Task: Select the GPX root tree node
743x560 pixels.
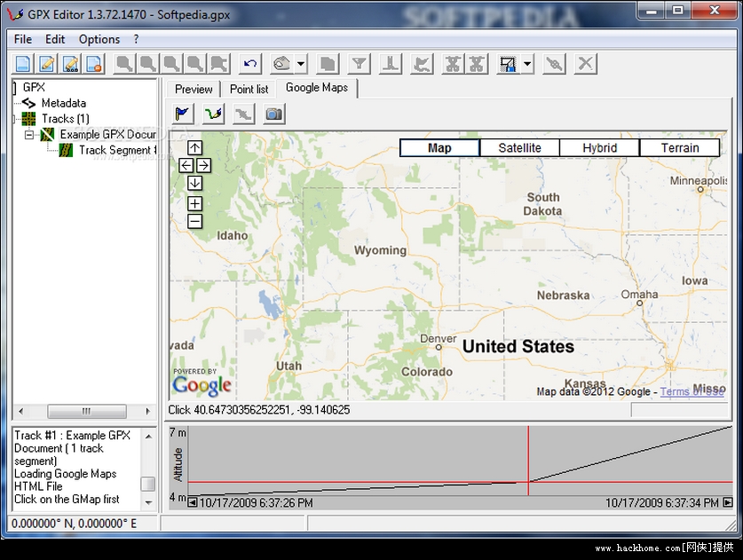Action: 34,87
